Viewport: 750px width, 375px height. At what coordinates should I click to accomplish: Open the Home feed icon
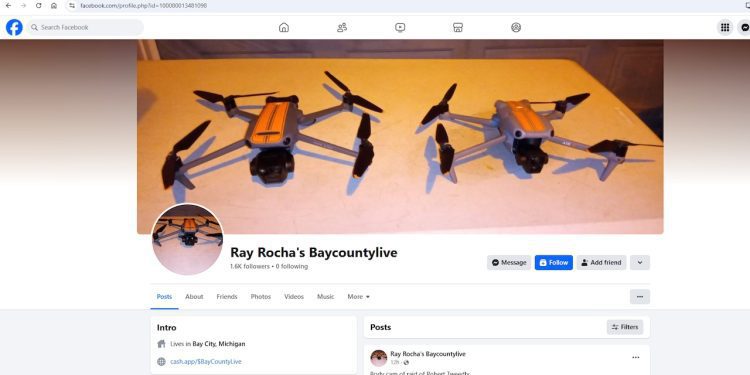284,27
